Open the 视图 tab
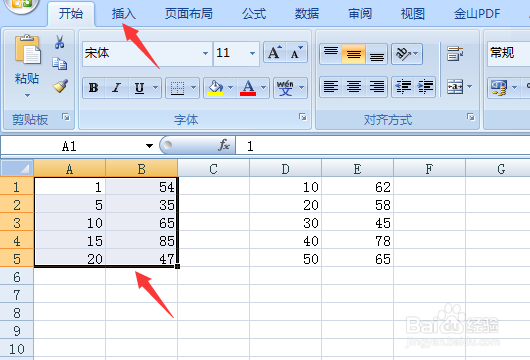The height and width of the screenshot is (360, 530). [x=413, y=14]
